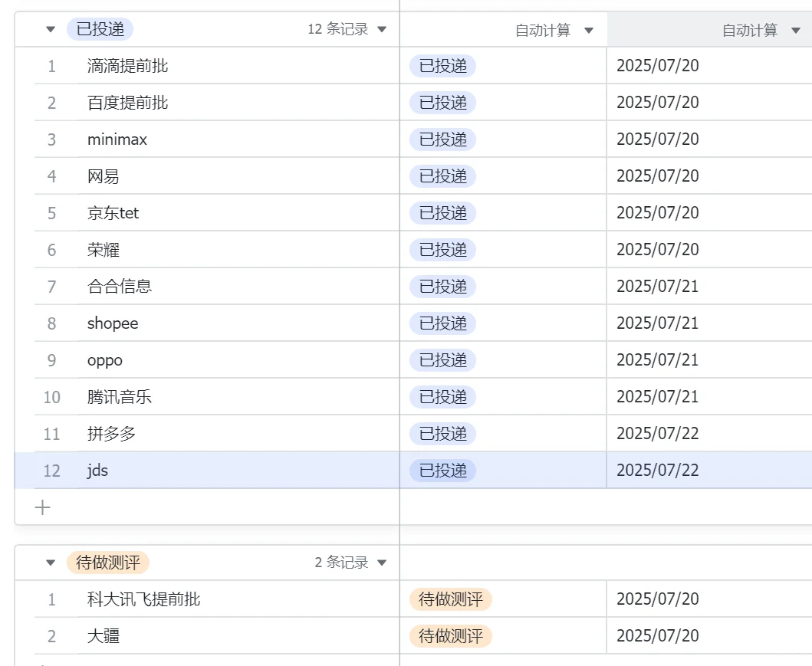
Task: Click the 2025/07/21 date in oppo row
Action: point(658,359)
